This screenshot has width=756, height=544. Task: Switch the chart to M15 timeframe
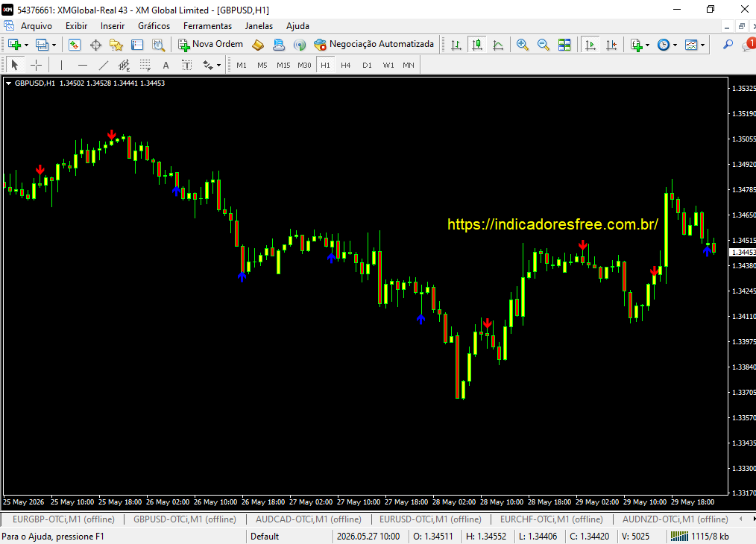(283, 65)
